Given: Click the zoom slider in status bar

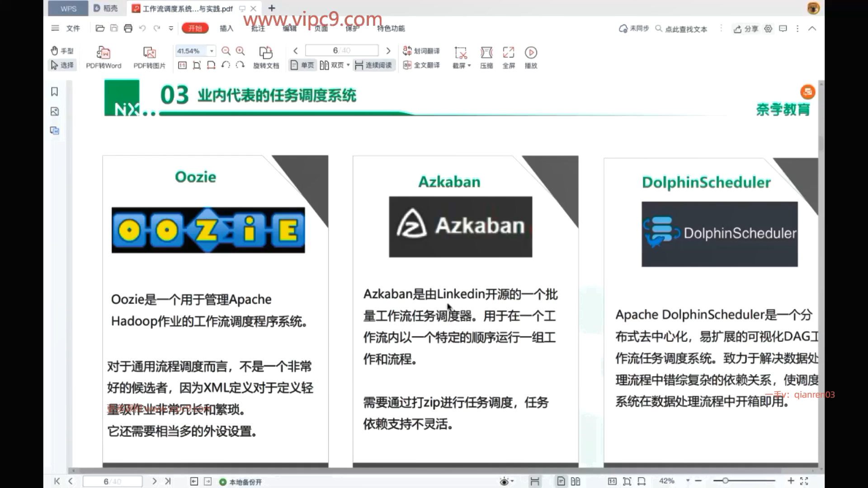Looking at the screenshot, I should pyautogui.click(x=725, y=481).
